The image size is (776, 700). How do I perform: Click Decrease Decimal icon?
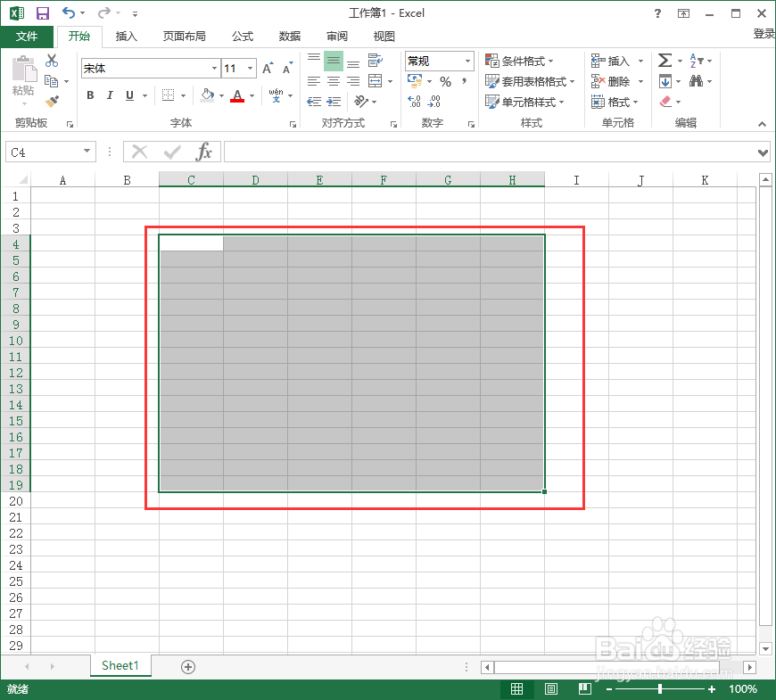tap(434, 102)
